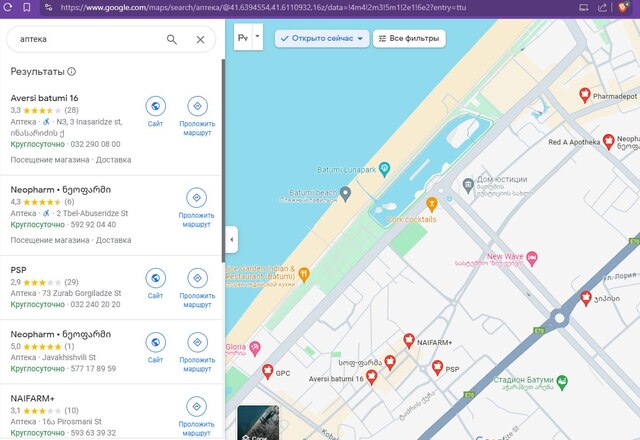Click the Indian restaurant map marker

tap(304, 275)
